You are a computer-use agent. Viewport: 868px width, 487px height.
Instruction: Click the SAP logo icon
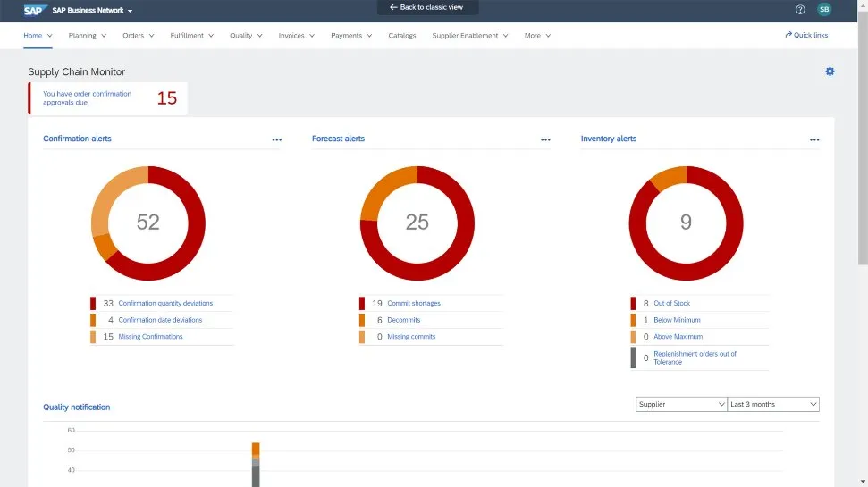(x=34, y=10)
